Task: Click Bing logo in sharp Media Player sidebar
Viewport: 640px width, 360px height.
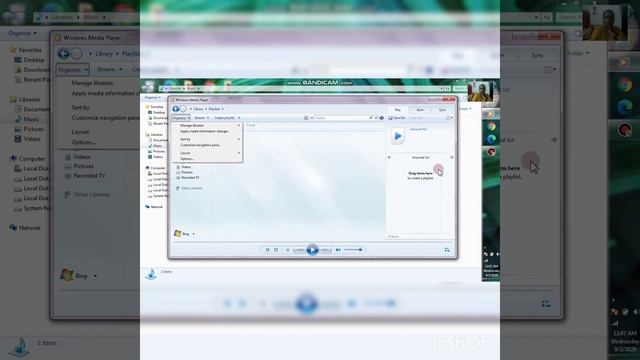Action: [x=177, y=233]
